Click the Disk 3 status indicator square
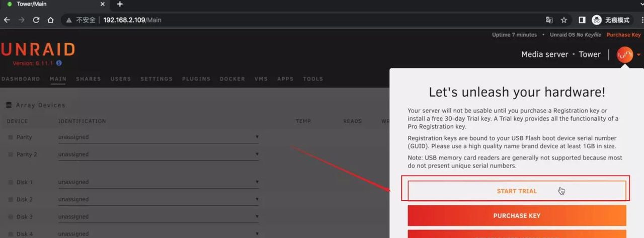The width and height of the screenshot is (644, 238). tap(11, 217)
